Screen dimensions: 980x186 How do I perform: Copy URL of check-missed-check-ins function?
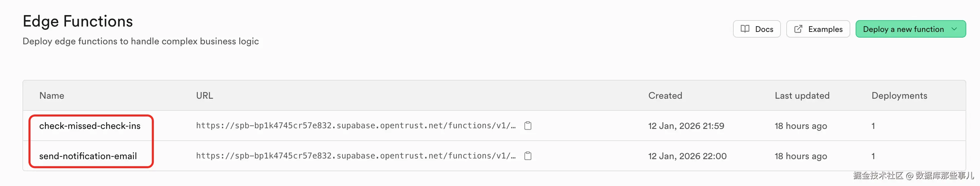pyautogui.click(x=528, y=126)
